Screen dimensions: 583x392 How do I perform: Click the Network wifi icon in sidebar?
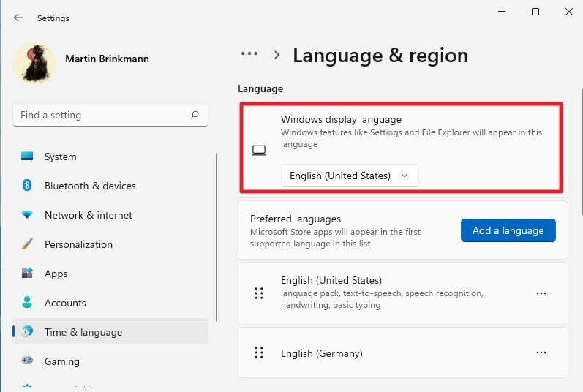pos(27,215)
